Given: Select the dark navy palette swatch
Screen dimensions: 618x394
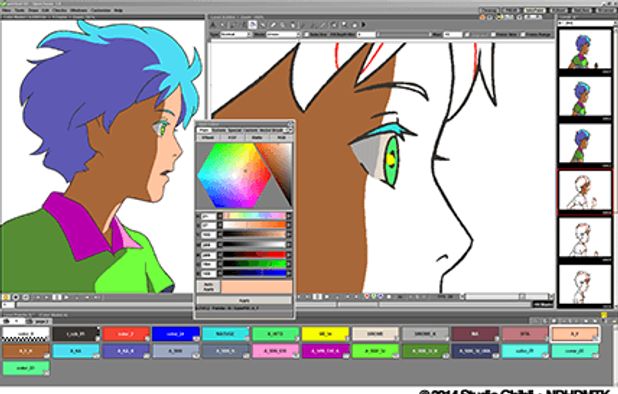Looking at the screenshot, I should (x=475, y=351).
